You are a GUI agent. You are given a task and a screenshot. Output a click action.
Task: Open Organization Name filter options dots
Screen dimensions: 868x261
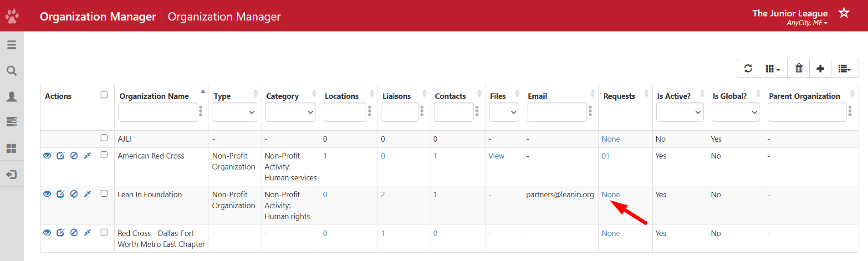(x=201, y=111)
